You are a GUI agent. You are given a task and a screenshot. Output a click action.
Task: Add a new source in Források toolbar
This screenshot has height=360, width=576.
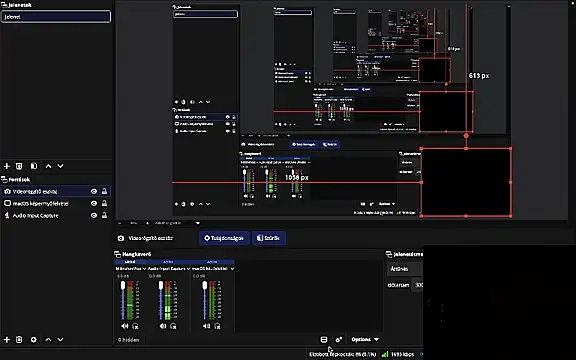(x=7, y=340)
